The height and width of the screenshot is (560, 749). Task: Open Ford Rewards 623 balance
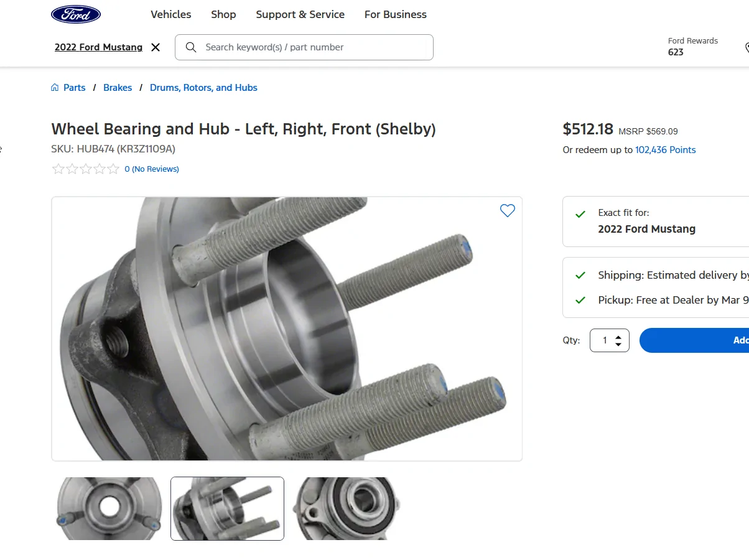coord(692,47)
